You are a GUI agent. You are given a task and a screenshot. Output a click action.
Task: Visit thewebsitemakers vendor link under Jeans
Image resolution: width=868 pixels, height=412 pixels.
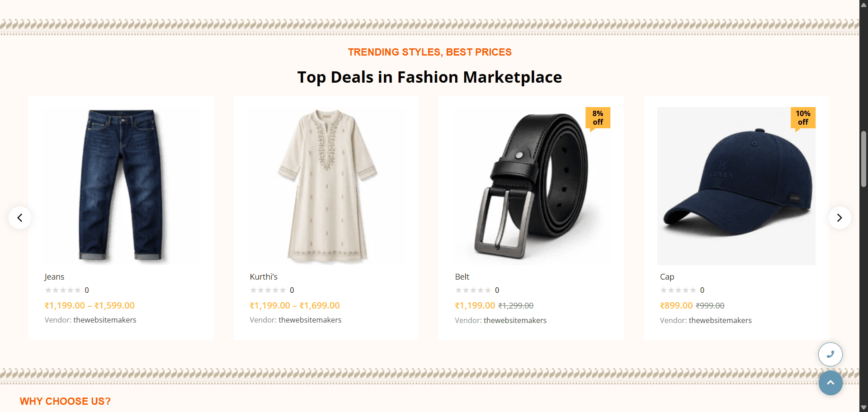tap(105, 320)
